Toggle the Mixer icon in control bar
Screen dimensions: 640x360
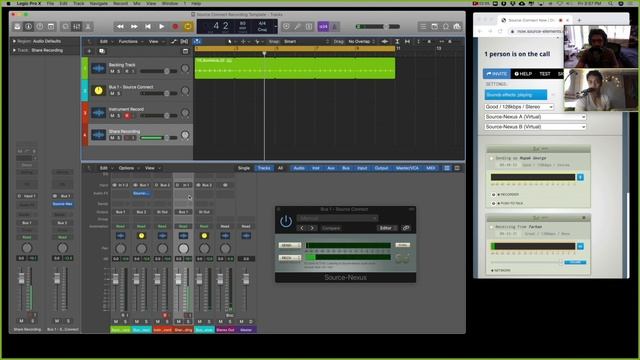pyautogui.click(x=77, y=27)
